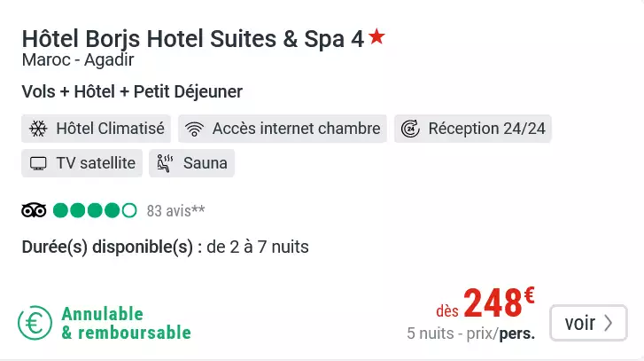Screen dimensions: 644x361
Task: Click the Wi-Fi internet access icon
Action: (x=194, y=129)
